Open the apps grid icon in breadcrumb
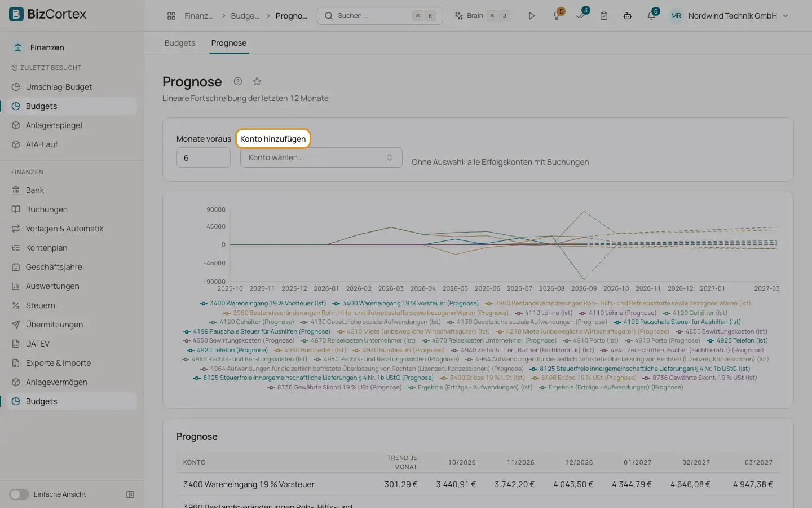Viewport: 812px width, 508px height. [x=171, y=16]
